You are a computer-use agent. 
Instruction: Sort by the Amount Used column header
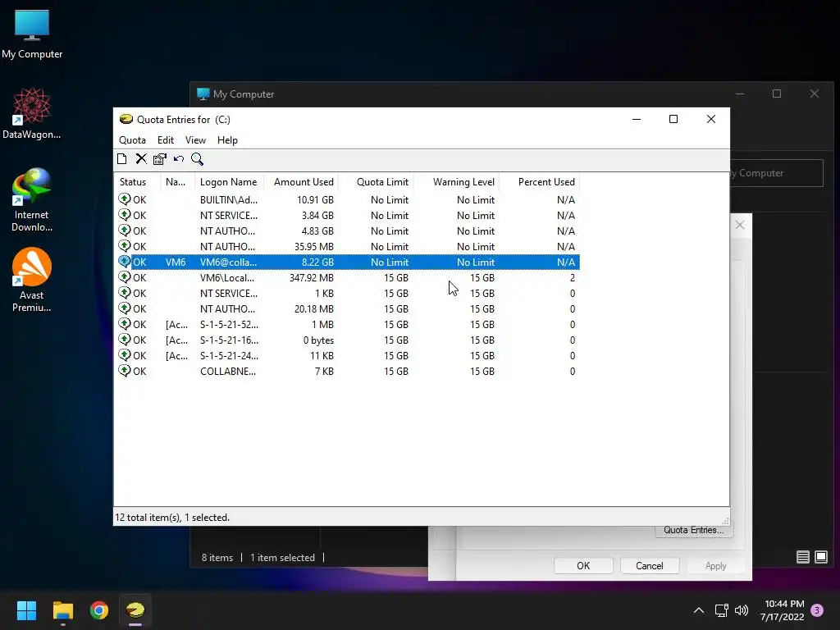click(x=302, y=182)
